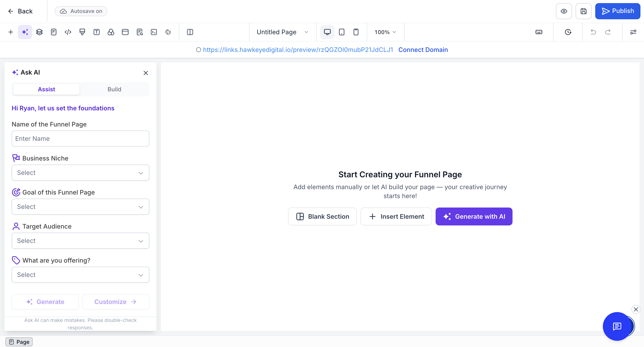Open the terminal tracking code icon
Image resolution: width=644 pixels, height=347 pixels.
click(154, 32)
